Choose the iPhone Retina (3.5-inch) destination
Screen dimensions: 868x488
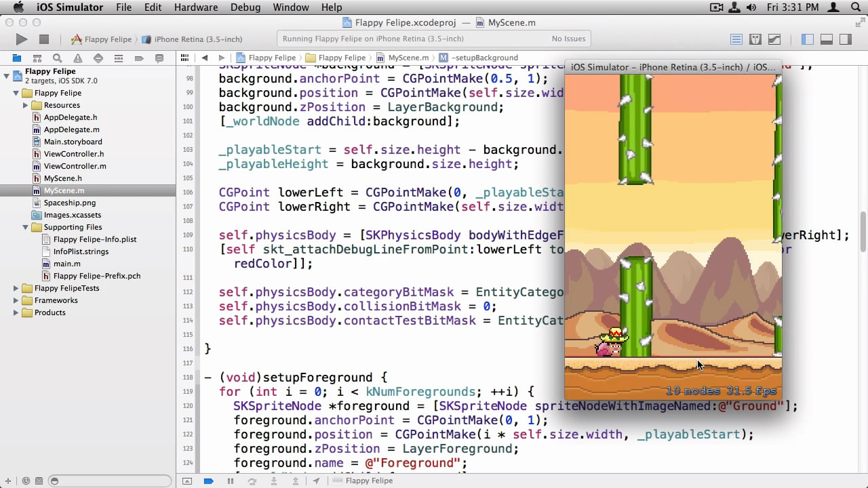point(192,39)
